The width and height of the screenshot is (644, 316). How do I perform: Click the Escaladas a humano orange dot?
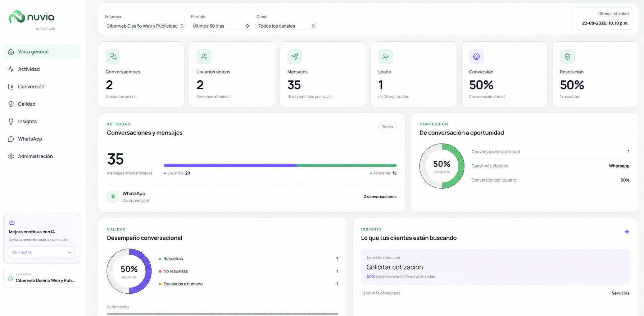pos(160,284)
